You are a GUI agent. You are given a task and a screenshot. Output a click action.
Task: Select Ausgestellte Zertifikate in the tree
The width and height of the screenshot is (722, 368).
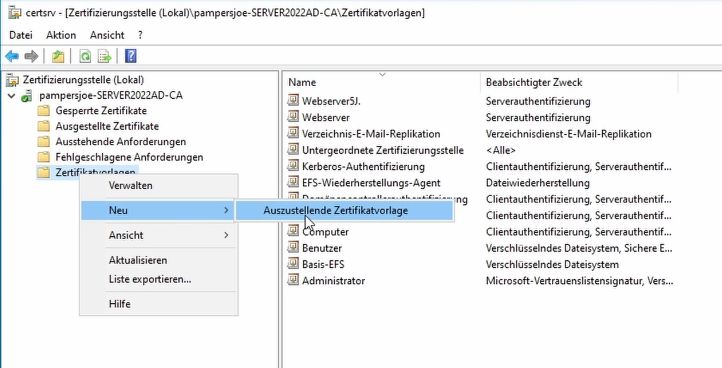pyautogui.click(x=107, y=126)
